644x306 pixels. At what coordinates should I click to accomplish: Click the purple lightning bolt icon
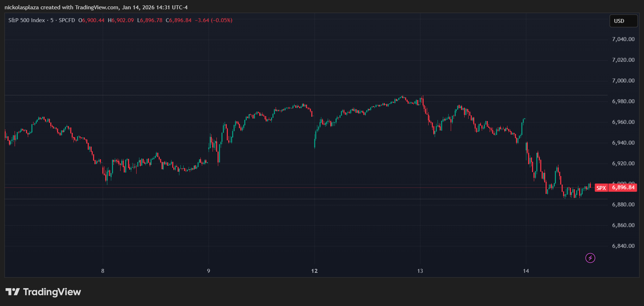pos(590,258)
